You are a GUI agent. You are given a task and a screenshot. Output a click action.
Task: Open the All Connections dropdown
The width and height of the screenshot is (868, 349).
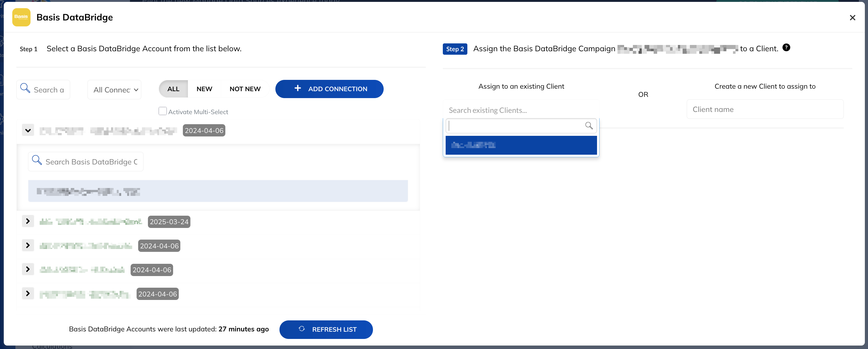(x=114, y=90)
